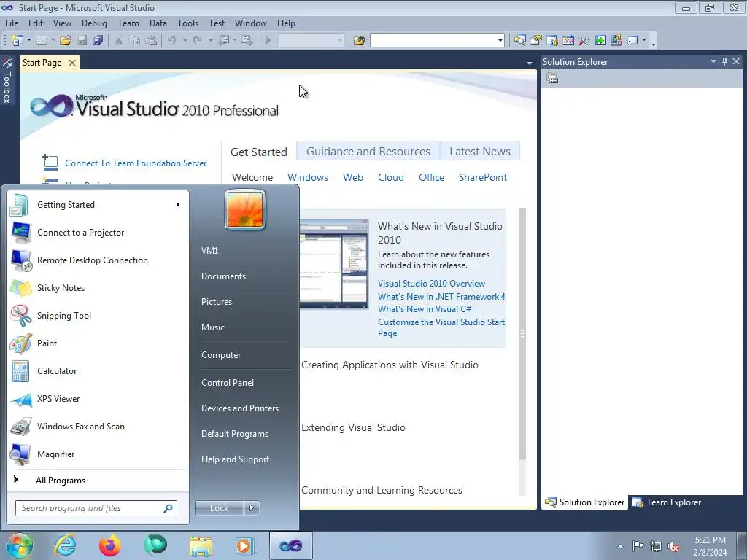The height and width of the screenshot is (560, 747).
Task: Toggle auto-hide pin on Solution Explorer
Action: tap(724, 61)
